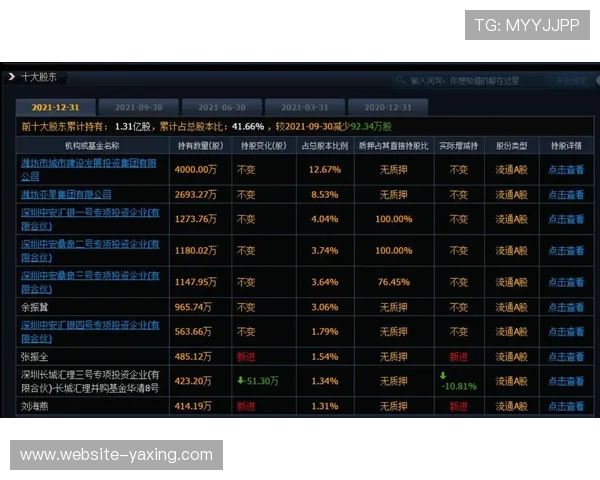Click the search magnifier icon
The image size is (600, 480).
coord(401,80)
